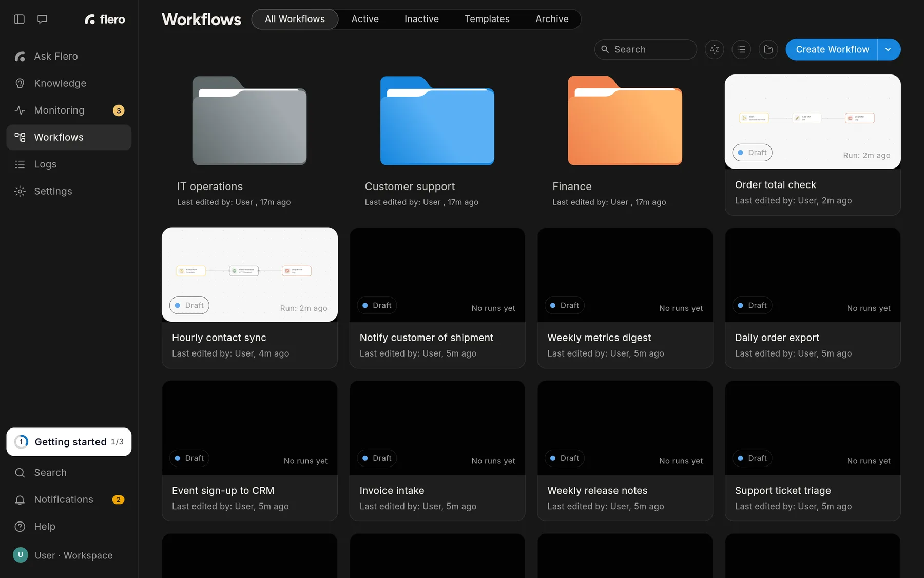Viewport: 924px width, 578px height.
Task: Open Logs in sidebar
Action: [x=69, y=164]
